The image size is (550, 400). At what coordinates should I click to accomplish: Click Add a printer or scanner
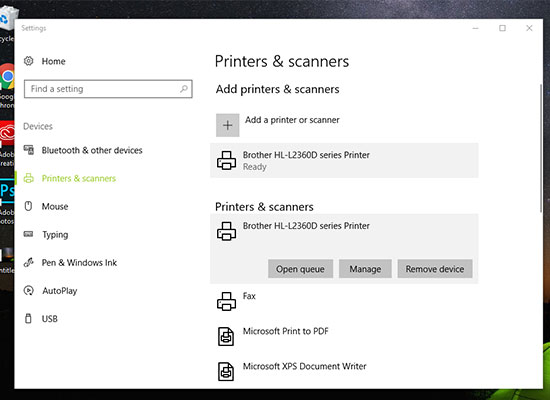click(x=292, y=120)
